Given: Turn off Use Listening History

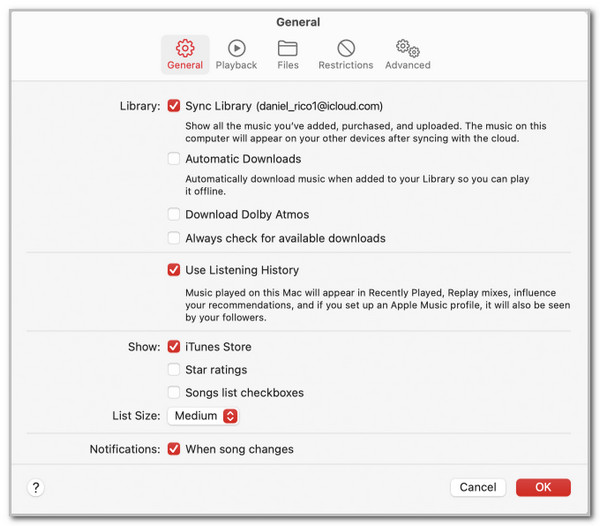Looking at the screenshot, I should coord(174,270).
